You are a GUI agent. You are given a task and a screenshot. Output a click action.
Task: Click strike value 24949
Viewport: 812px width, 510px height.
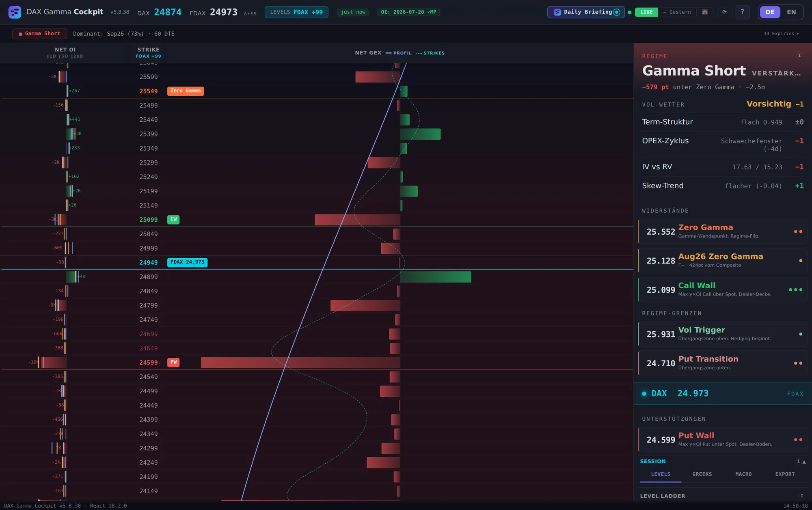(149, 263)
